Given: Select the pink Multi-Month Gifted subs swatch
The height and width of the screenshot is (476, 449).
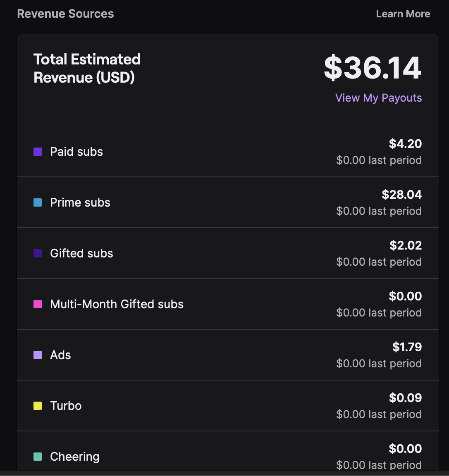Looking at the screenshot, I should (38, 304).
